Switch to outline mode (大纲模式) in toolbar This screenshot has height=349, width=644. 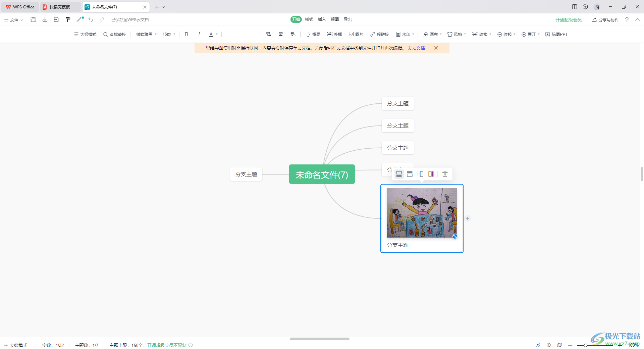[85, 34]
